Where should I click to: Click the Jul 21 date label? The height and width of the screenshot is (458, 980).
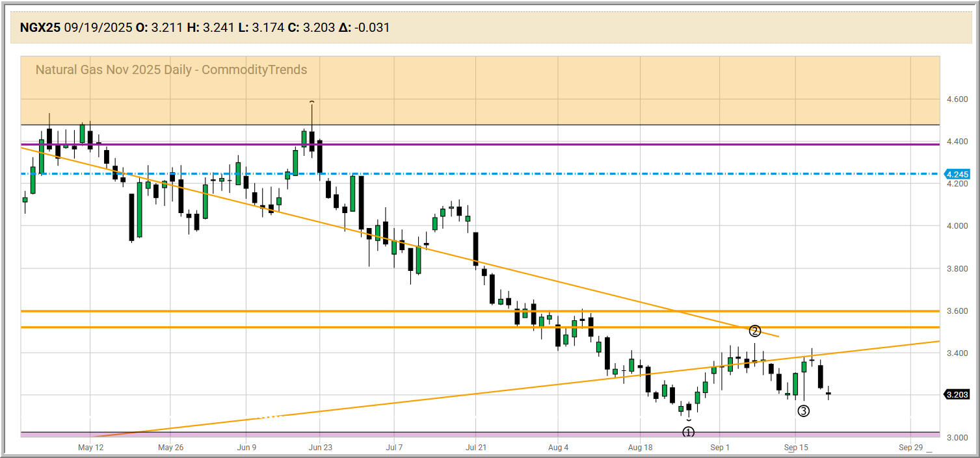coord(477,448)
